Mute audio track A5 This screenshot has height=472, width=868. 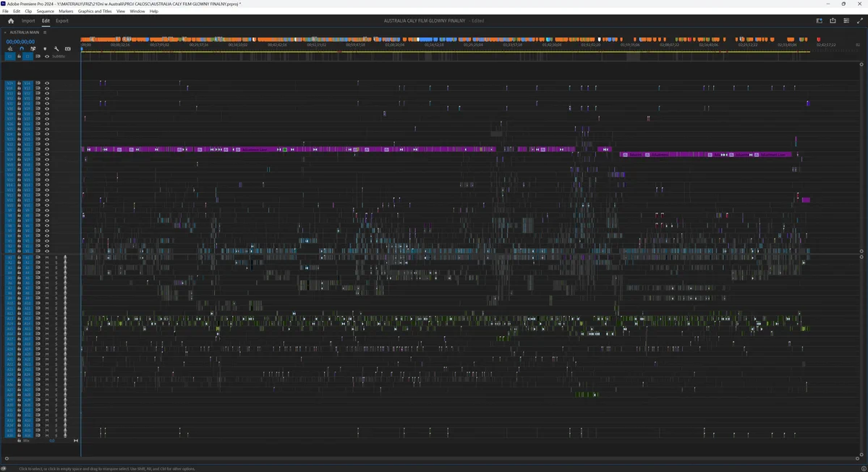(47, 278)
